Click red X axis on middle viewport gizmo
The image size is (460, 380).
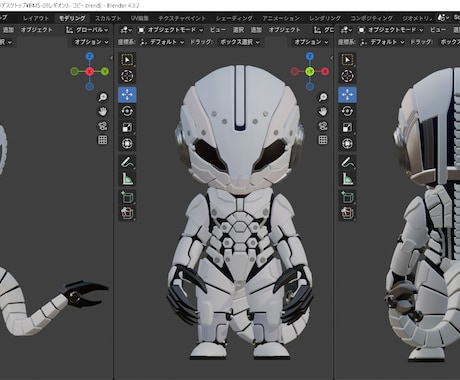tap(325, 71)
